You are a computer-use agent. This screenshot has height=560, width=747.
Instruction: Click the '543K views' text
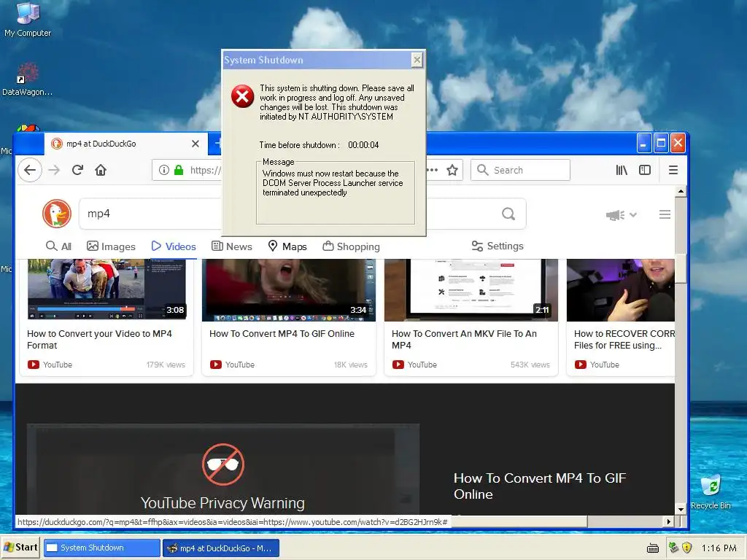tap(530, 365)
